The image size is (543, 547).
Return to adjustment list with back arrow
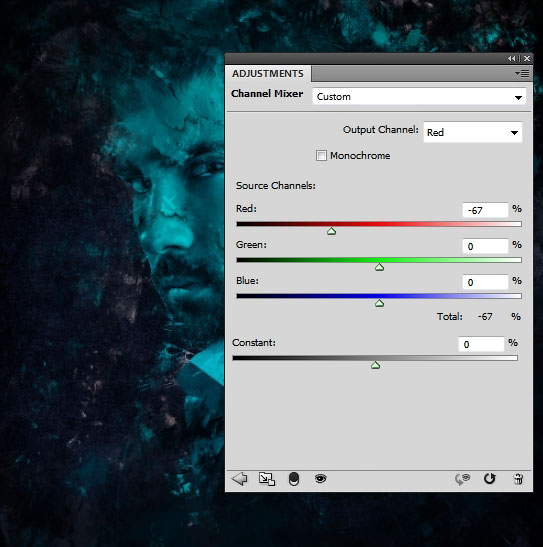[239, 479]
